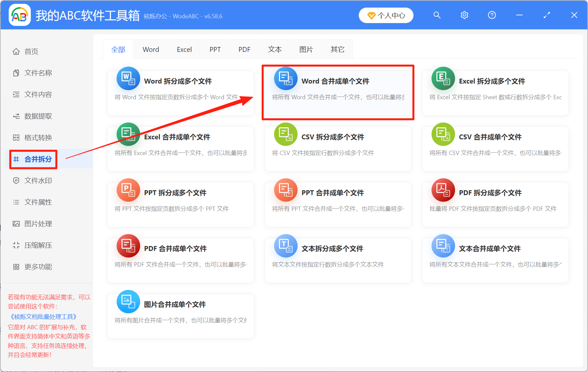This screenshot has width=588, height=372.
Task: Switch to the Excel tab
Action: (184, 49)
